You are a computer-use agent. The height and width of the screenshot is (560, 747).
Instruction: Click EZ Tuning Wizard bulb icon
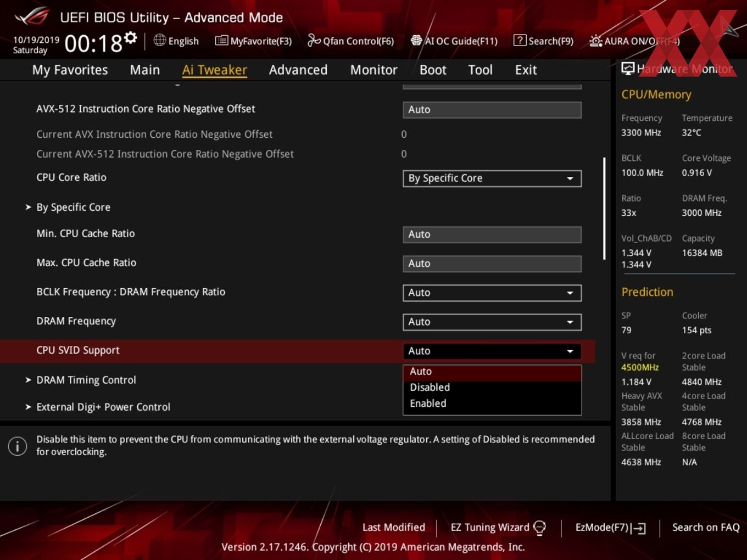[x=540, y=528]
